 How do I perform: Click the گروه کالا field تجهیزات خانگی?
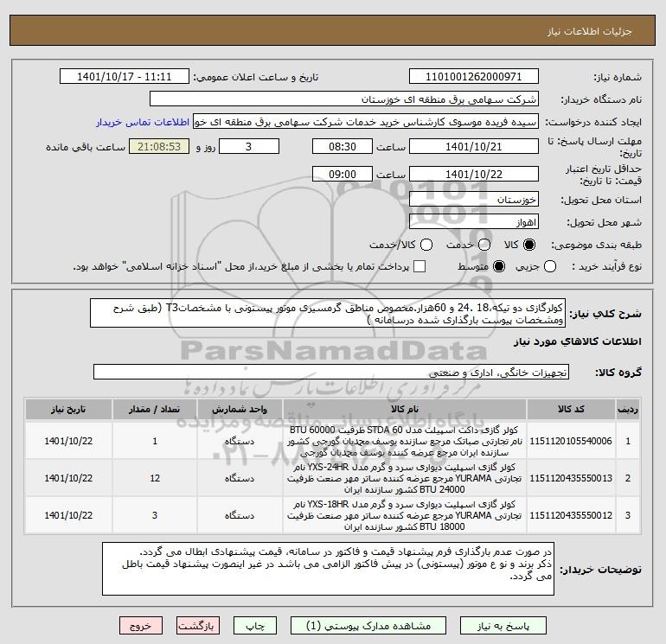(x=331, y=372)
